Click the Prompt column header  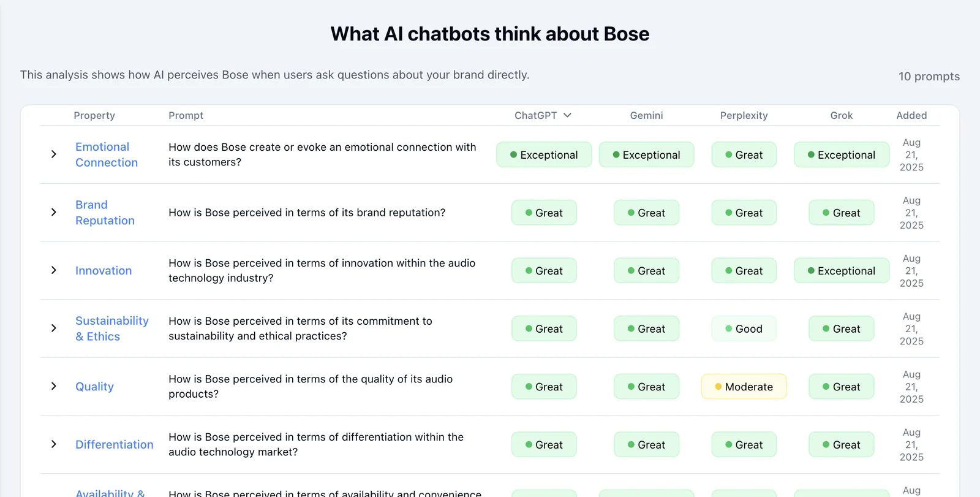pyautogui.click(x=186, y=115)
